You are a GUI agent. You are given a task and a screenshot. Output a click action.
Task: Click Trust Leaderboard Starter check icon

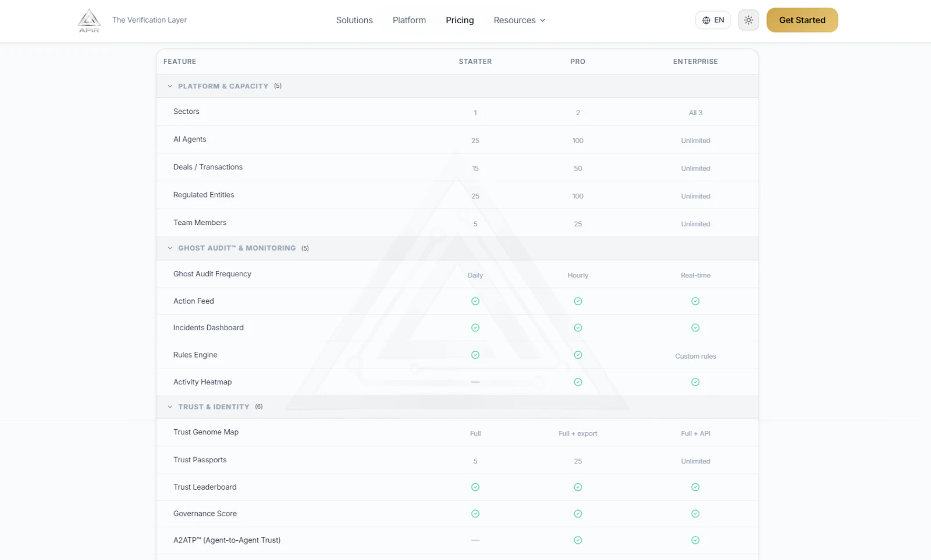point(475,487)
